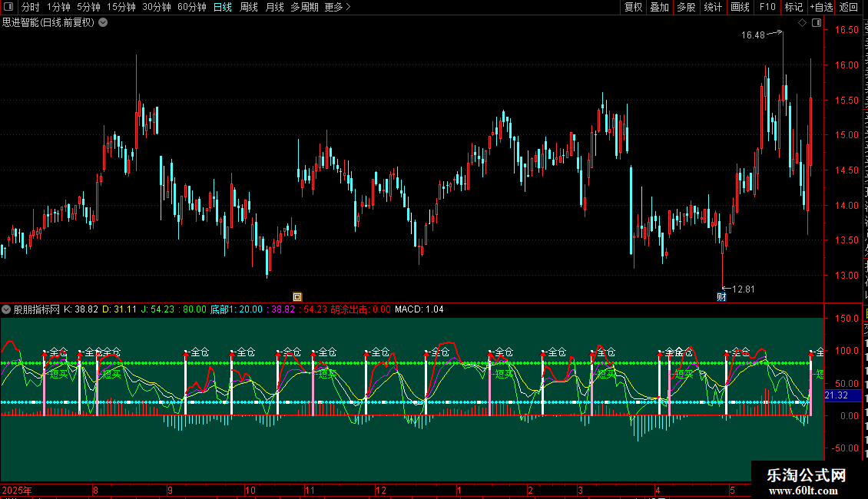Switch to 月线 monthly chart
The height and width of the screenshot is (499, 868).
tap(274, 7)
